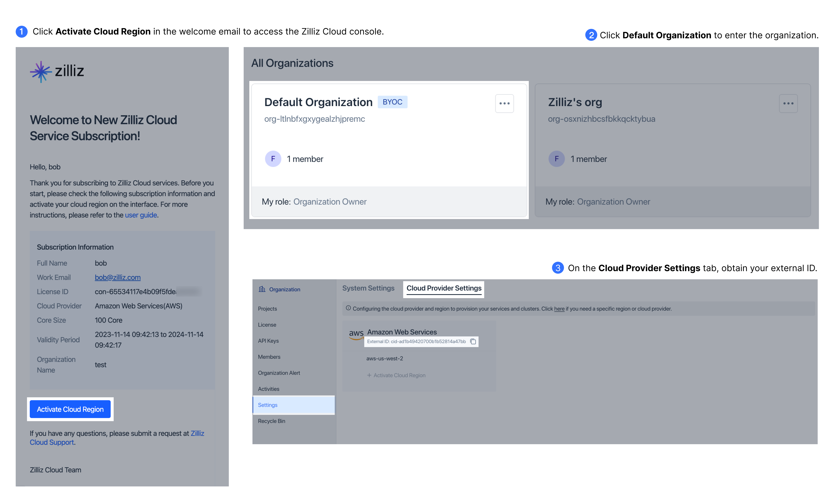Click the info icon in the notice banner

tap(348, 308)
